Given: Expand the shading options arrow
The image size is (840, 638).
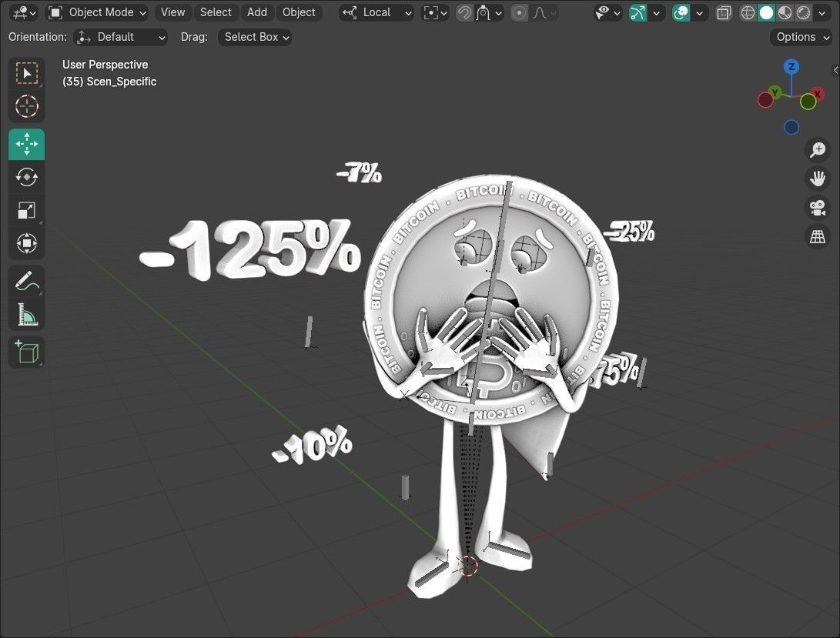Looking at the screenshot, I should click(822, 12).
